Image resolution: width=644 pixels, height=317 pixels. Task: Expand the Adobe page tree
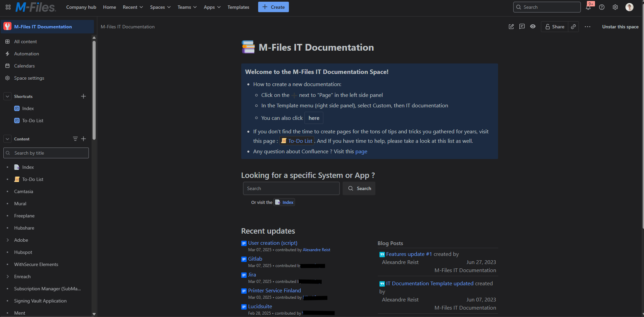7,240
